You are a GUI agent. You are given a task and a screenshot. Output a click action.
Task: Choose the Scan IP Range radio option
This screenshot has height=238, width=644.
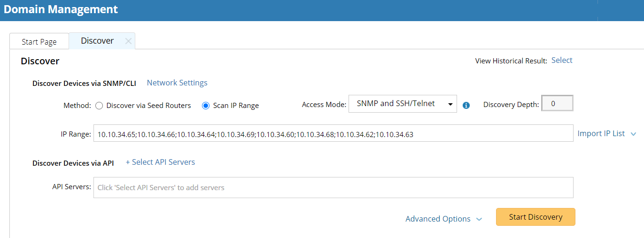click(x=205, y=106)
